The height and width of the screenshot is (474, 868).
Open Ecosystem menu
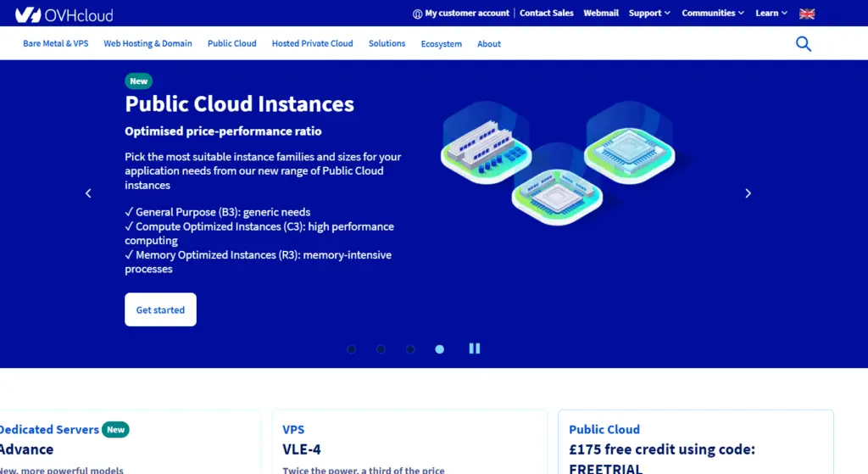tap(441, 44)
